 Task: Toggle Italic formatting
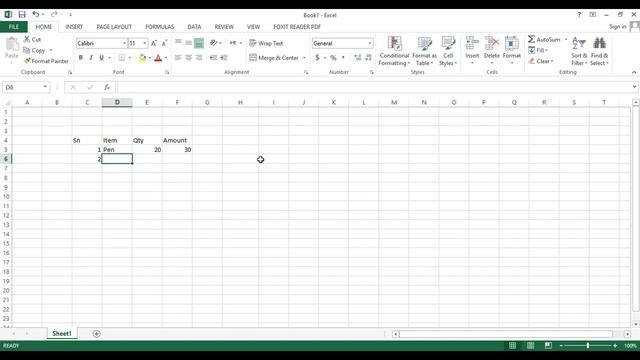coord(91,58)
